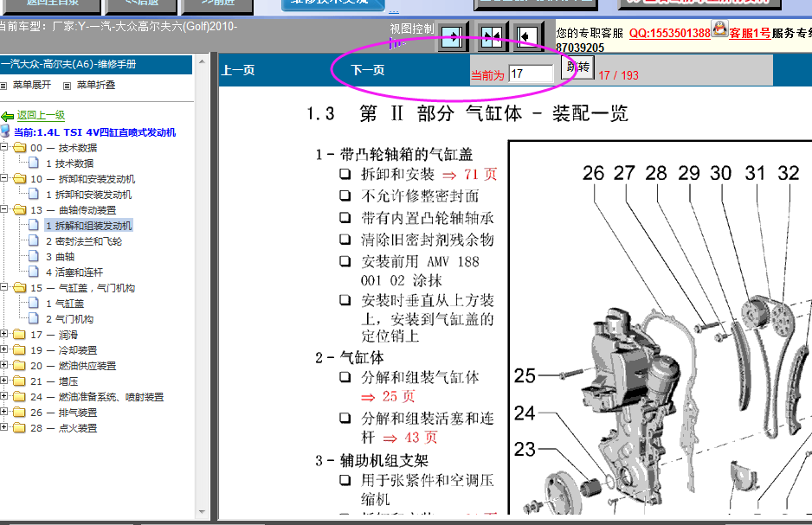Click the collapse-left view control icon
Viewport: 812px width, 525px height.
529,36
